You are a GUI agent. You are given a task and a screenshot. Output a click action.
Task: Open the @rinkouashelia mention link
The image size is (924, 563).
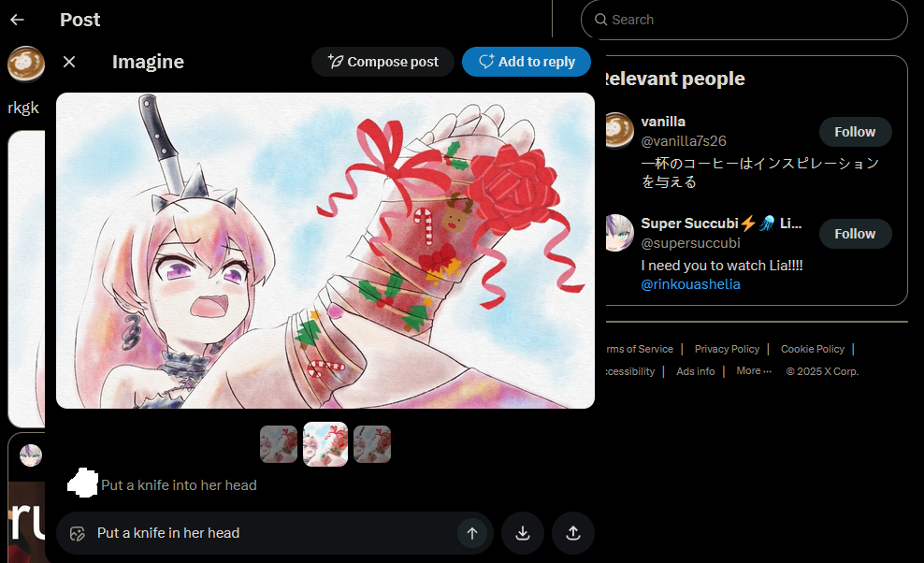pos(690,284)
